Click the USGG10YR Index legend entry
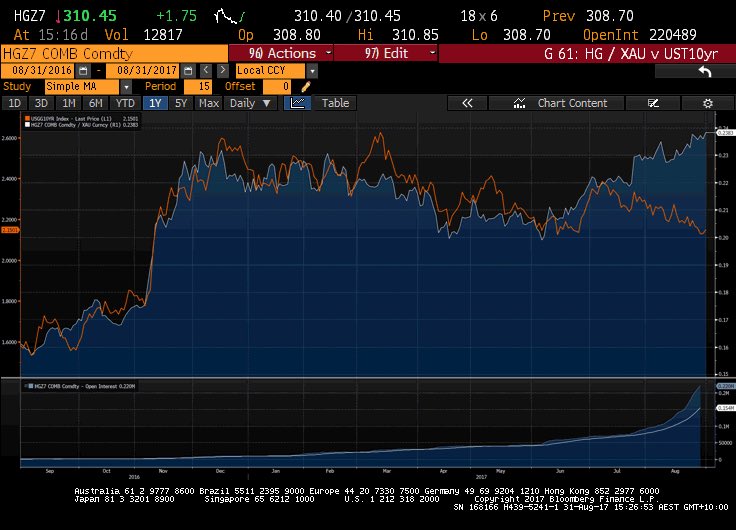 point(84,119)
